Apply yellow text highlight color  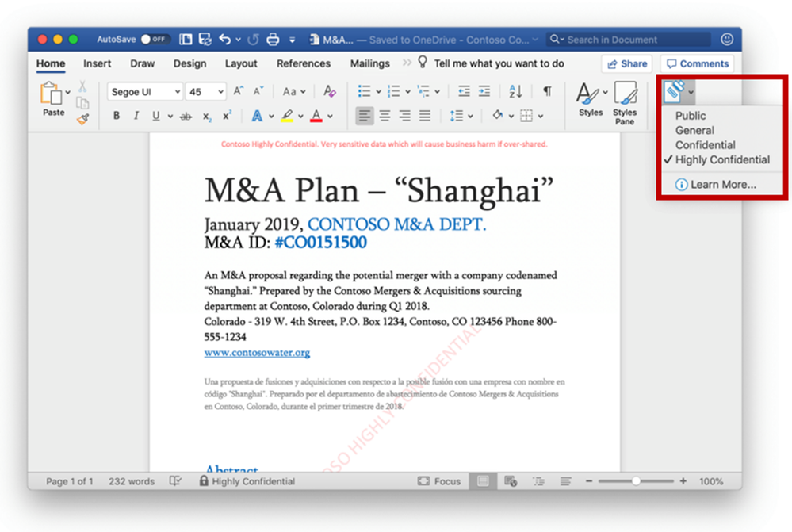click(287, 117)
